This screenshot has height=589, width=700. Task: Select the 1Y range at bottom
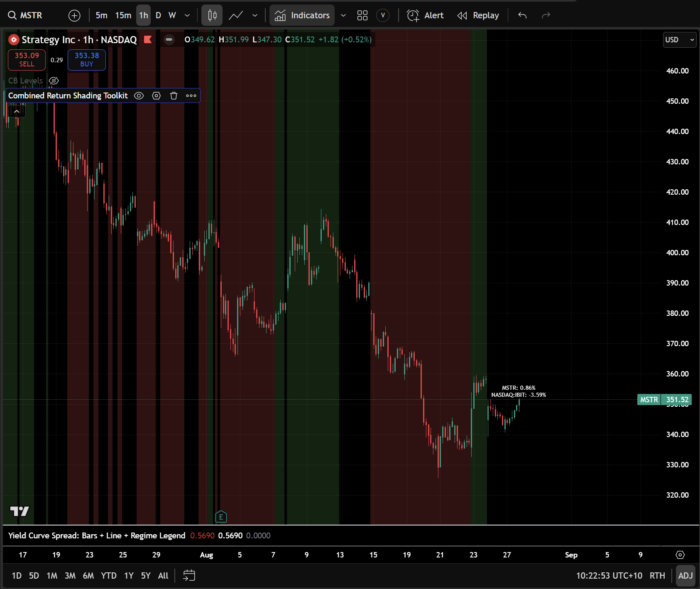point(128,576)
